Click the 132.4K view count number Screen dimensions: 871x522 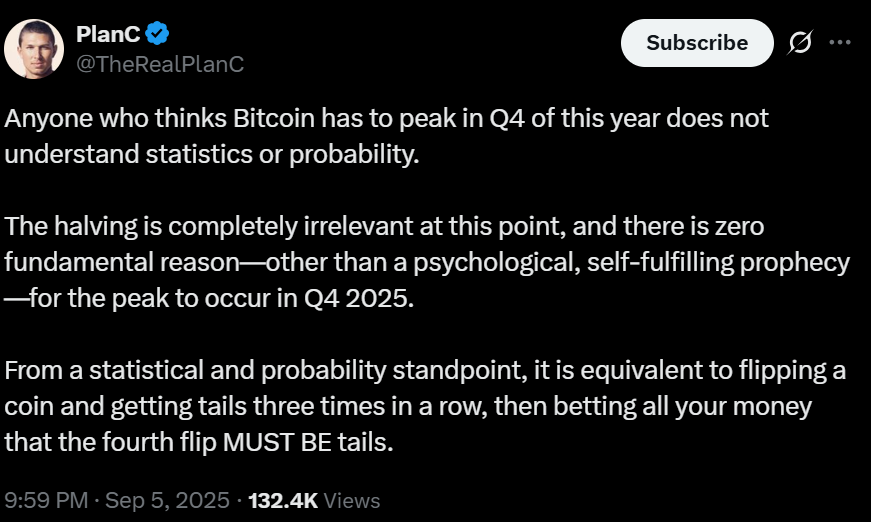click(282, 499)
